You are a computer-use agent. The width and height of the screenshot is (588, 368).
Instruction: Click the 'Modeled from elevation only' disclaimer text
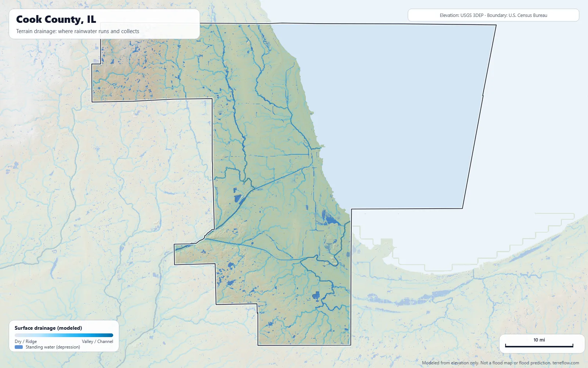(x=501, y=363)
